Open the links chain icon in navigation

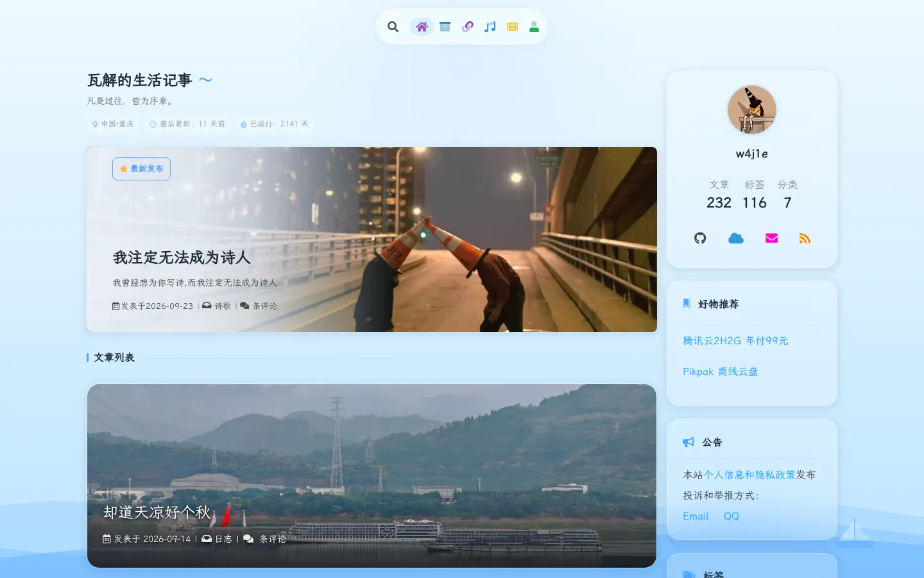click(x=468, y=26)
